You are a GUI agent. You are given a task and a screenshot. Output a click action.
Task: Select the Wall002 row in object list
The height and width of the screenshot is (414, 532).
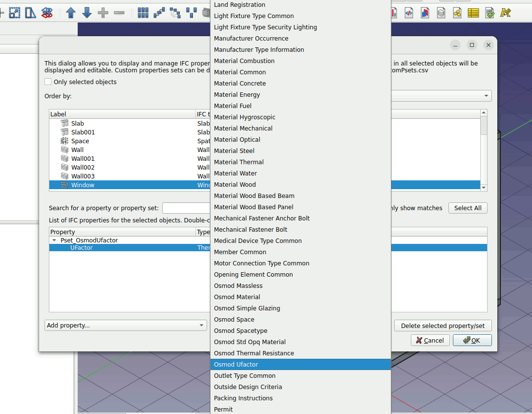(83, 168)
